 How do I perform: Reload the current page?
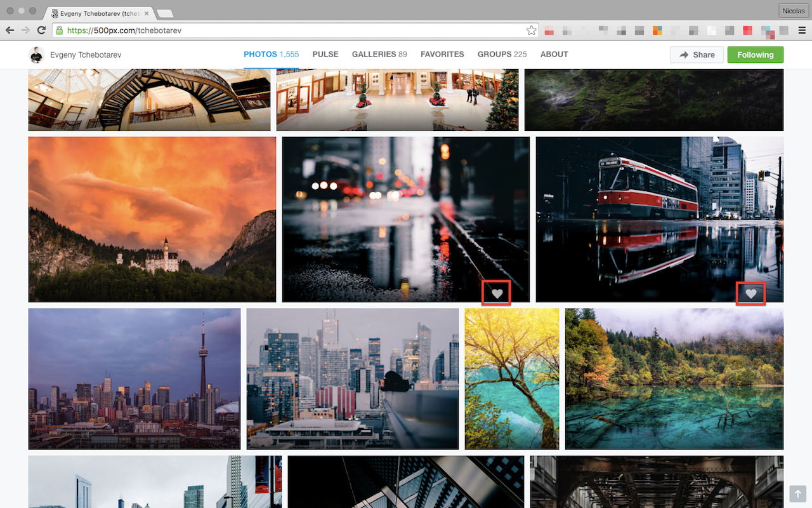(41, 30)
